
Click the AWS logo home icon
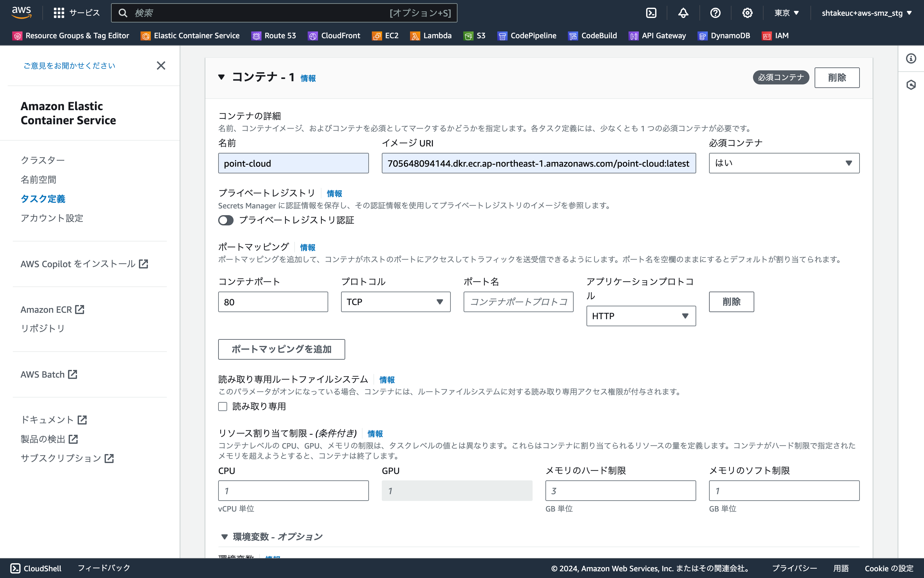[x=21, y=13]
